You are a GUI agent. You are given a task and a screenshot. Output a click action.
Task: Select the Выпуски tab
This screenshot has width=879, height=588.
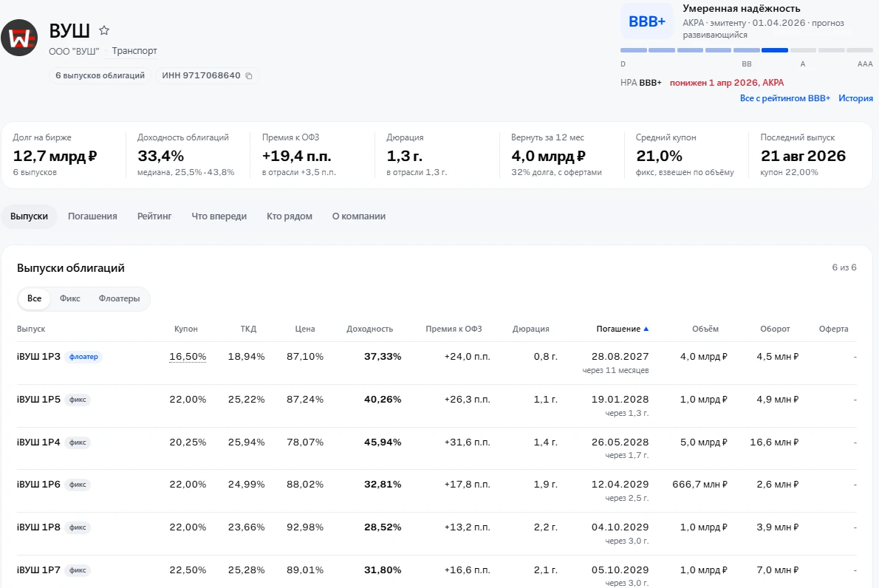pos(29,216)
